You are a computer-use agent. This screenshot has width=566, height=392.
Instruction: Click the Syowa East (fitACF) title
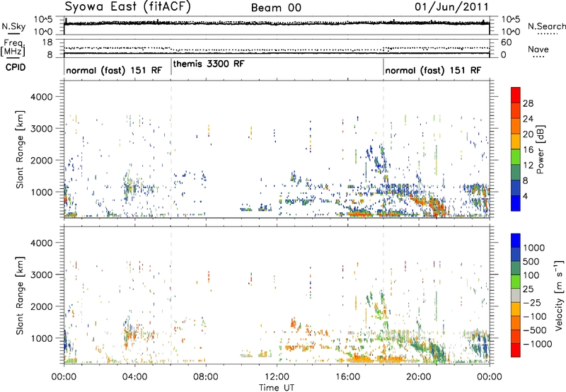(127, 7)
